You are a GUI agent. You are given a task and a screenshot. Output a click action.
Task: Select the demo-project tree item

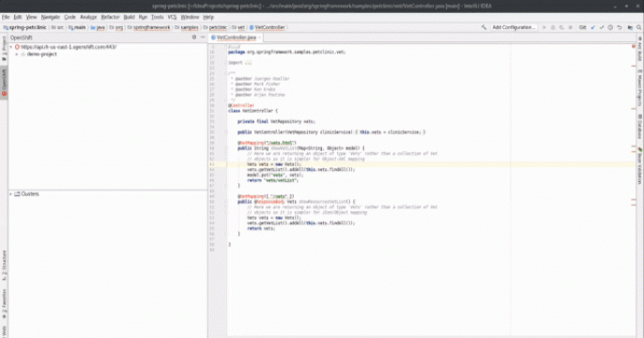tap(41, 54)
